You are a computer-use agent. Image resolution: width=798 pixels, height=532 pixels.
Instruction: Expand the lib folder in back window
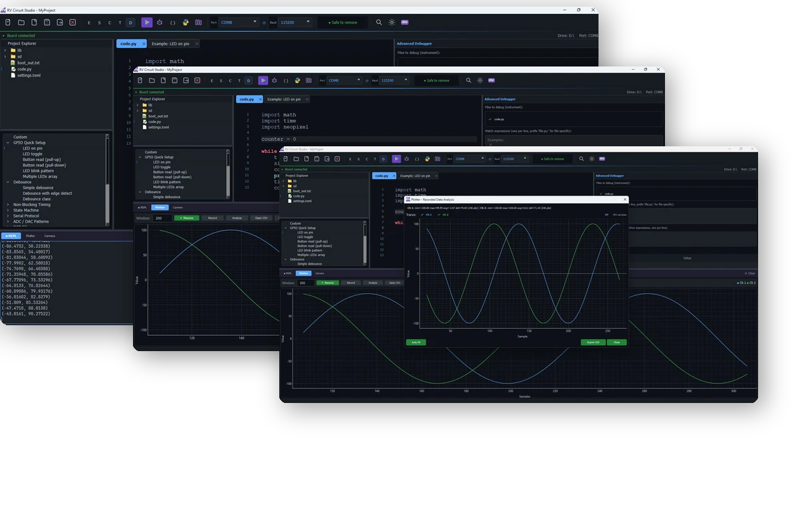(5, 50)
